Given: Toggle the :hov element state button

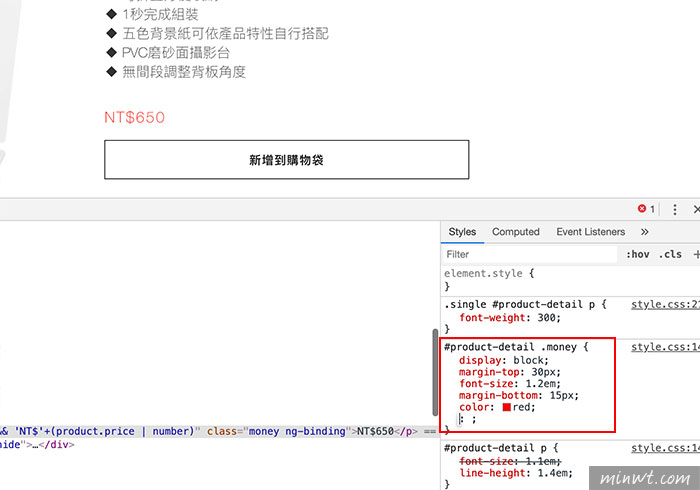Looking at the screenshot, I should coord(638,254).
